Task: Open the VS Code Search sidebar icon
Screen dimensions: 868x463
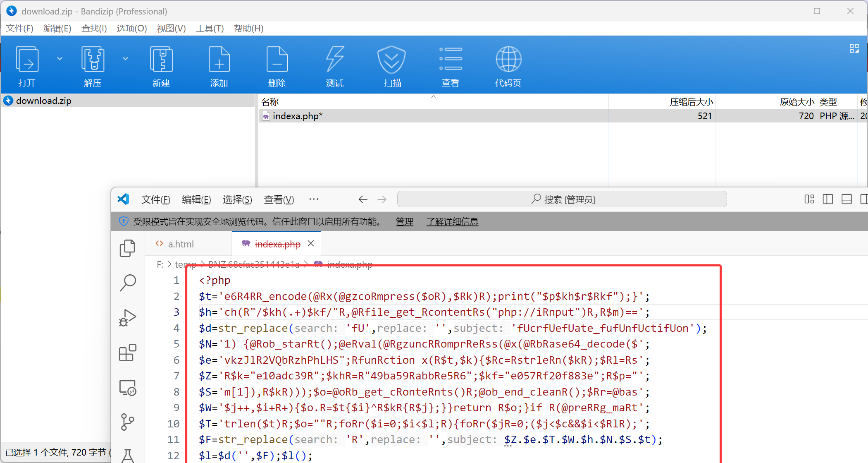Action: (x=128, y=283)
